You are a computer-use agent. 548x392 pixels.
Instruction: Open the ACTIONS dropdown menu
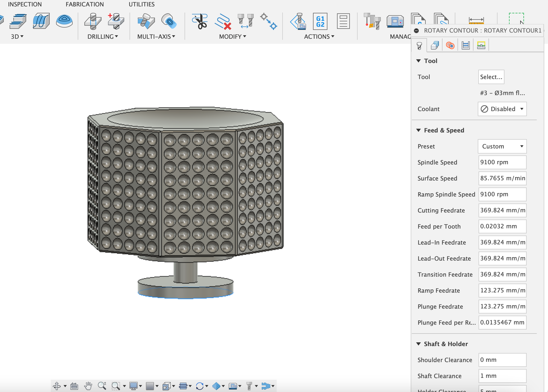coord(319,37)
